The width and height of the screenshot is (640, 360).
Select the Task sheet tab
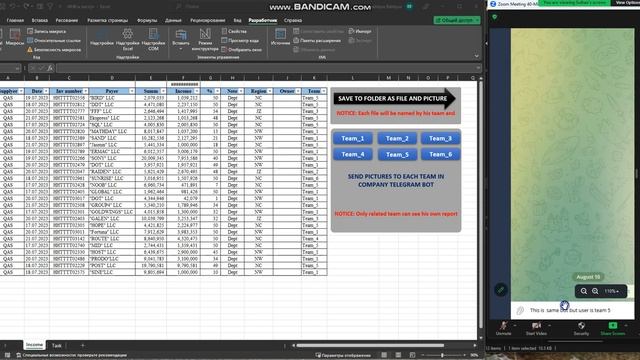57,345
